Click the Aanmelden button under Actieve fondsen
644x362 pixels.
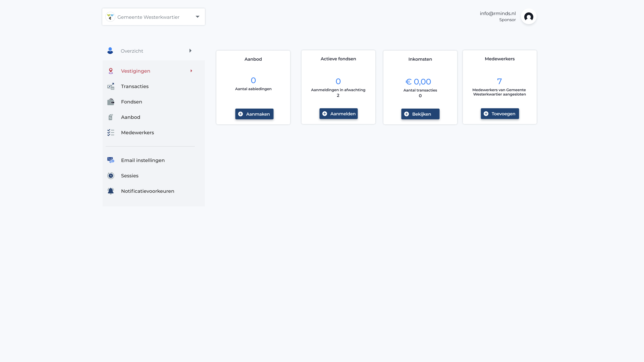point(338,114)
